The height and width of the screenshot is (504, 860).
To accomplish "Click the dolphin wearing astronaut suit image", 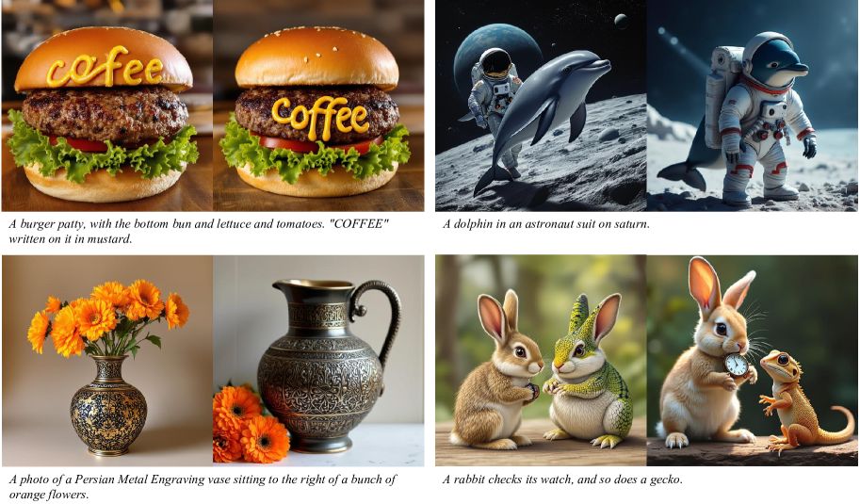I will coord(752,106).
